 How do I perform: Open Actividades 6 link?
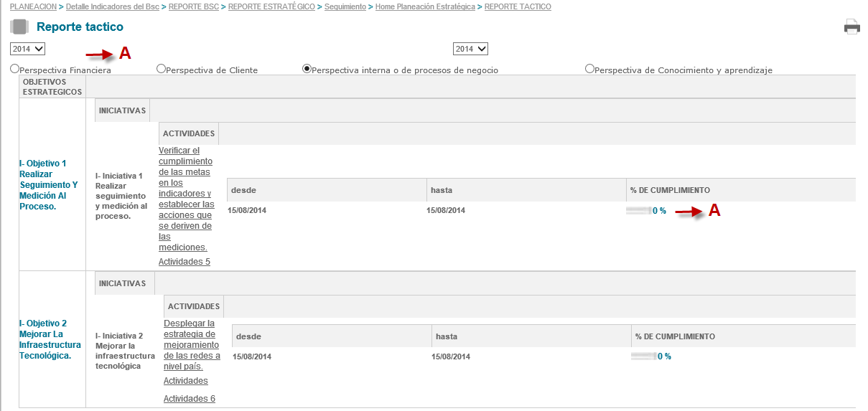[x=190, y=399]
